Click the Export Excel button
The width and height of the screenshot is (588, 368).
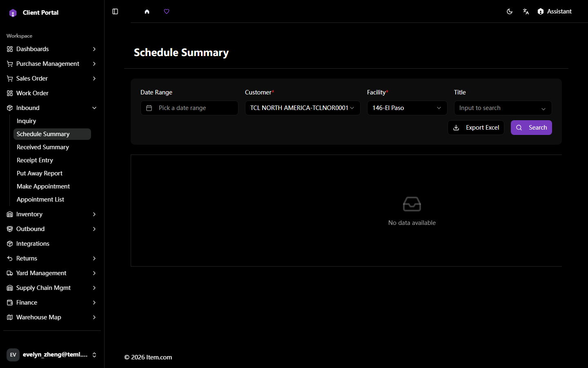pyautogui.click(x=476, y=128)
